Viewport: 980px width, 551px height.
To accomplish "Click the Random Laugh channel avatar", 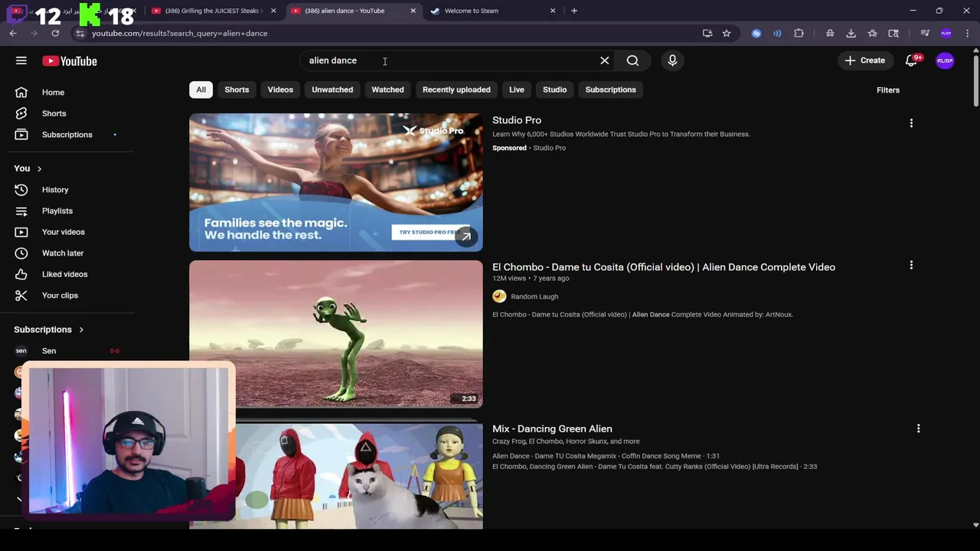I will tap(499, 296).
